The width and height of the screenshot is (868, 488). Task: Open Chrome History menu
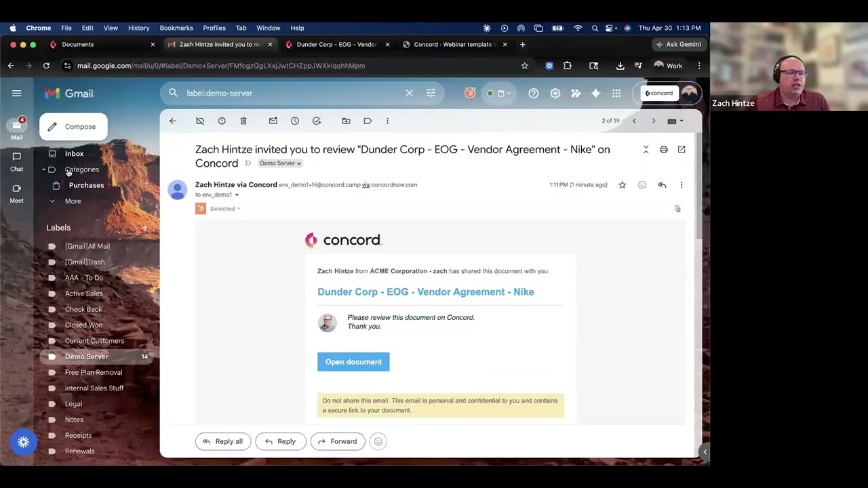[x=138, y=28]
